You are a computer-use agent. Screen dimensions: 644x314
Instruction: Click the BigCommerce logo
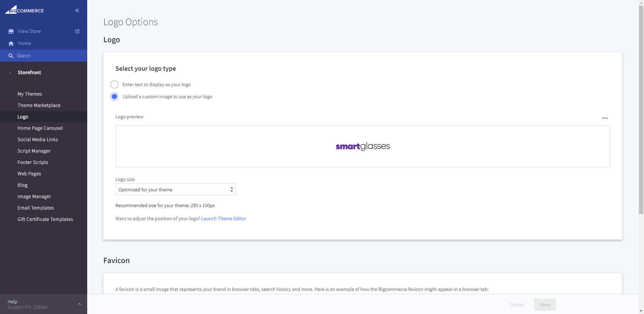(24, 10)
